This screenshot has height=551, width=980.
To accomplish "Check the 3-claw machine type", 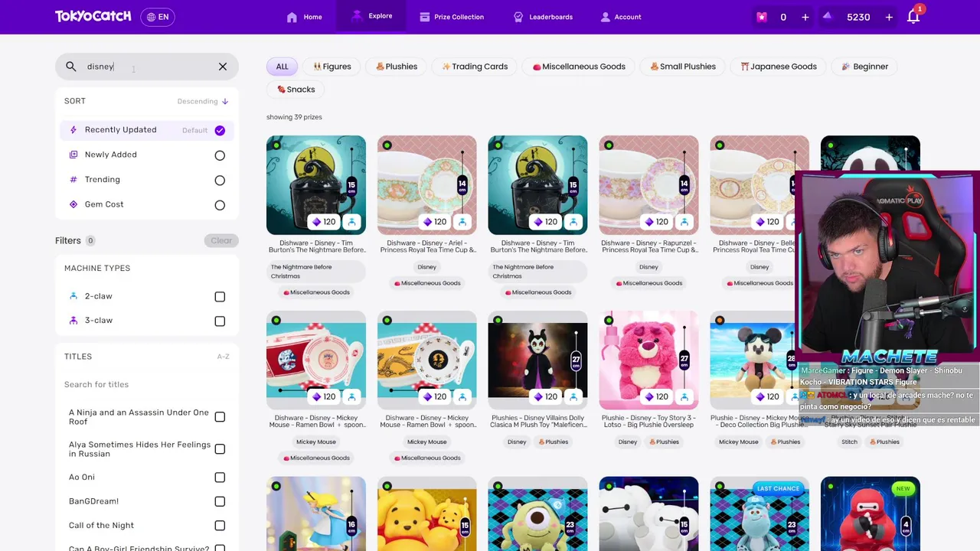I will coord(220,321).
